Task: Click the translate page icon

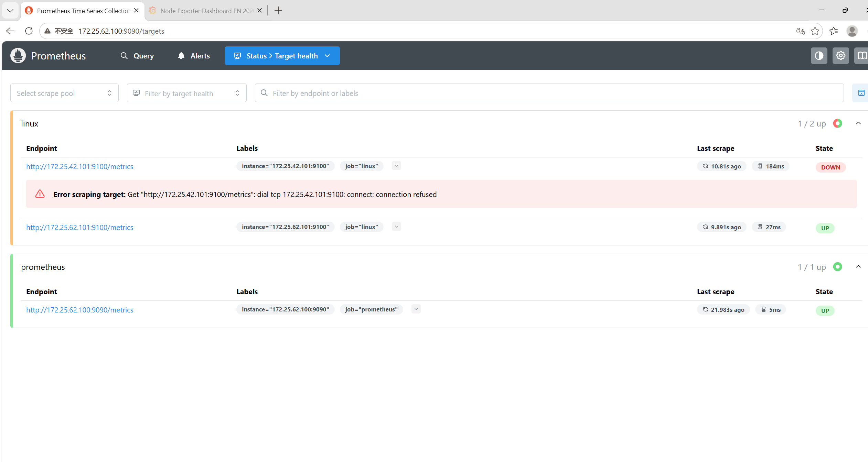Action: 800,31
